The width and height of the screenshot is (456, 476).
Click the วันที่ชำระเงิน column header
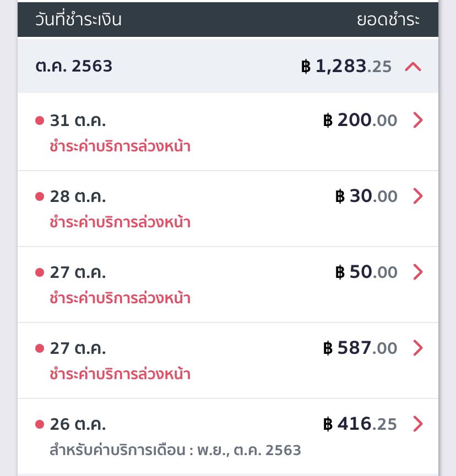pyautogui.click(x=78, y=20)
